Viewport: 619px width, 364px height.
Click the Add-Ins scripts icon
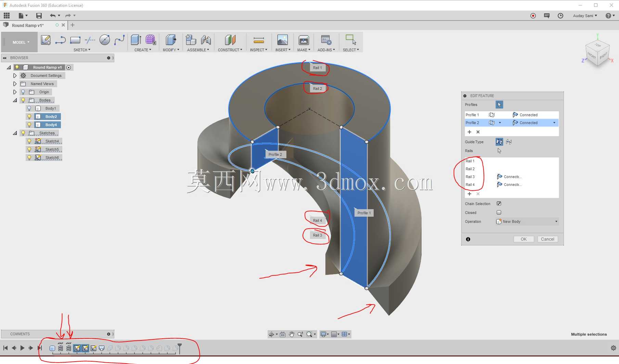pos(326,40)
